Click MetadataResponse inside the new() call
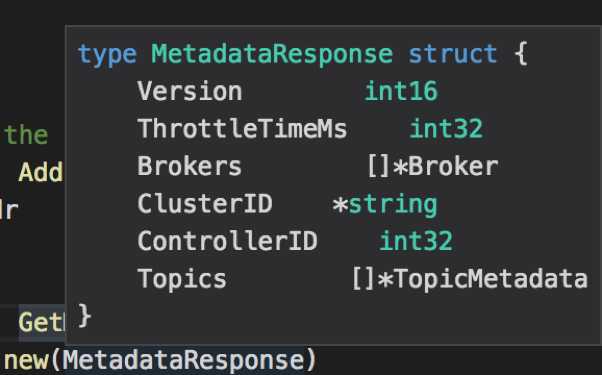 [x=184, y=360]
